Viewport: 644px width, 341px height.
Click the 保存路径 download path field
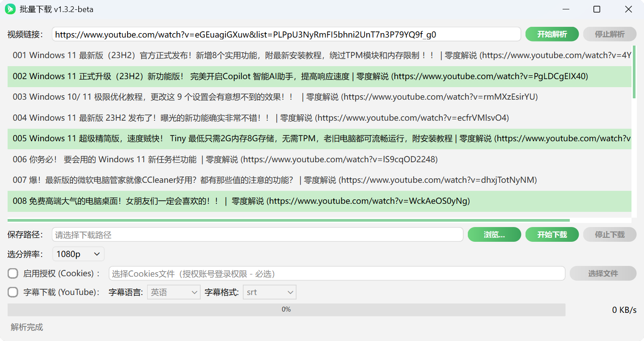pyautogui.click(x=257, y=235)
